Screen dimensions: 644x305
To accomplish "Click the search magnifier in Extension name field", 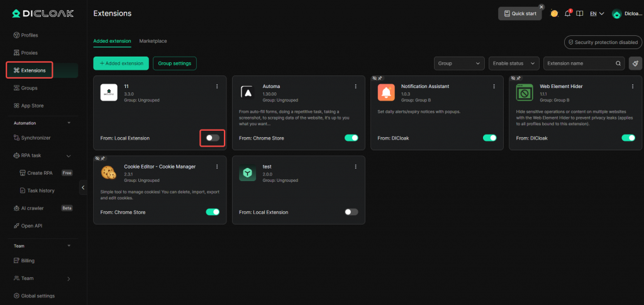I will click(x=618, y=64).
